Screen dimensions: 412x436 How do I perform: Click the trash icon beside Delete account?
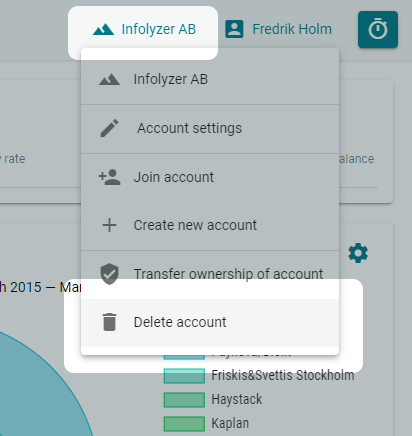click(109, 322)
